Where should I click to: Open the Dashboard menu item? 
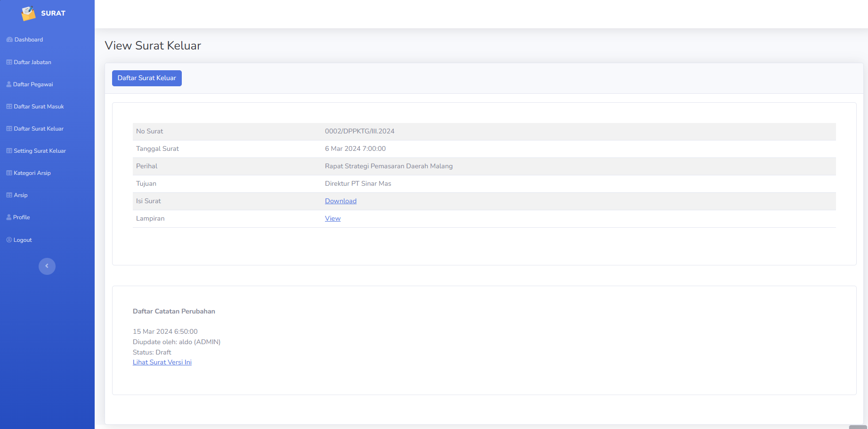pyautogui.click(x=29, y=40)
